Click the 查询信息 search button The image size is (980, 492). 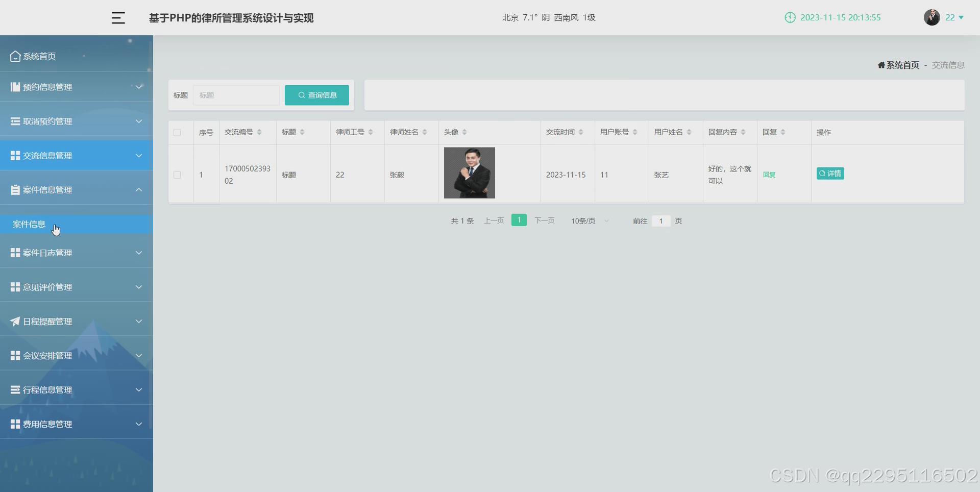[316, 95]
